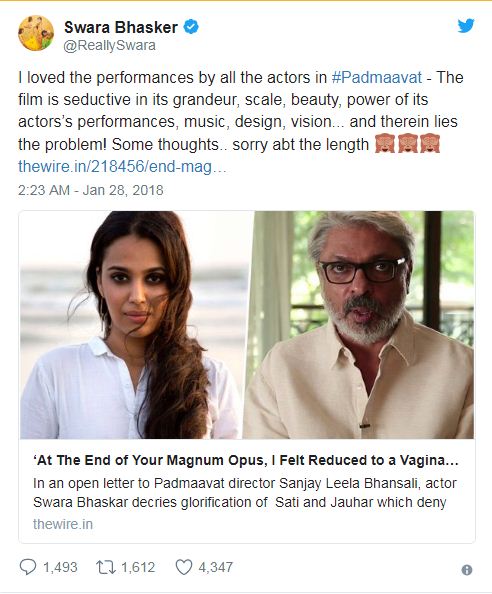Click the Twitter bird logo icon
492x594 pixels.
[x=465, y=26]
